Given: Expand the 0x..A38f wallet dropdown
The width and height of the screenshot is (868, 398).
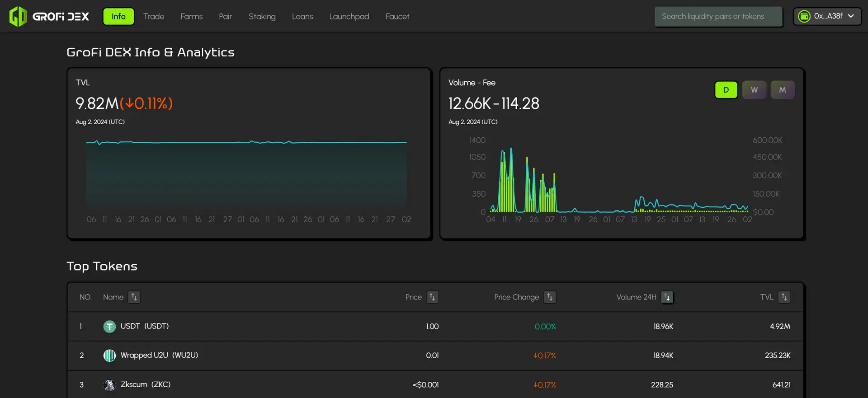Looking at the screenshot, I should [827, 16].
